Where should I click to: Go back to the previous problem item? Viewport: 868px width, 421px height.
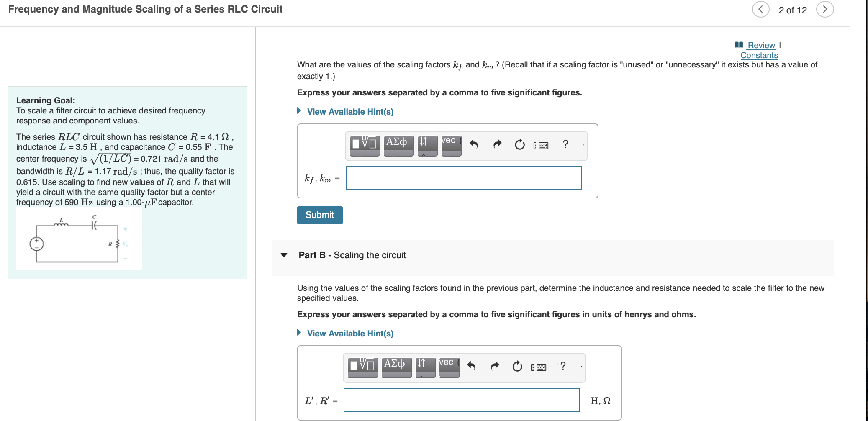pos(760,9)
